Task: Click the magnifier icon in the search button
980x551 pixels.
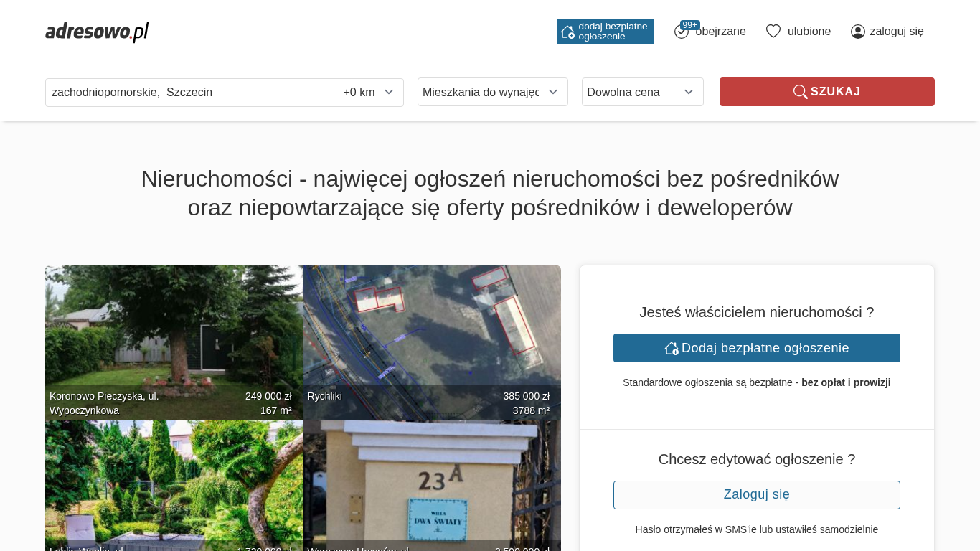Action: click(x=800, y=92)
